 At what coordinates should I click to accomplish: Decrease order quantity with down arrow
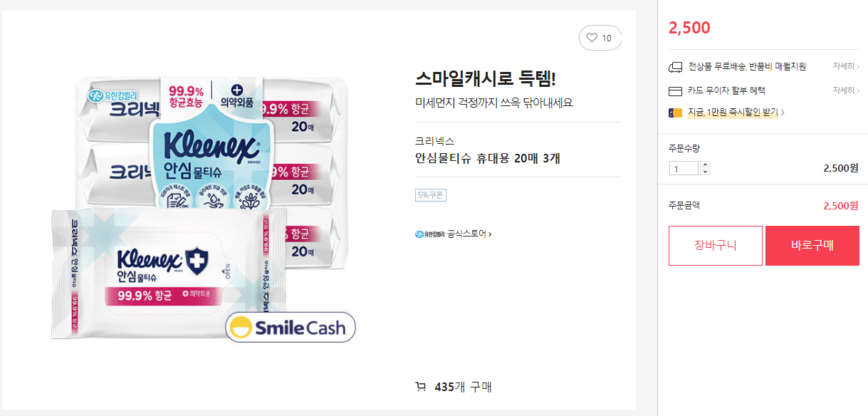706,172
